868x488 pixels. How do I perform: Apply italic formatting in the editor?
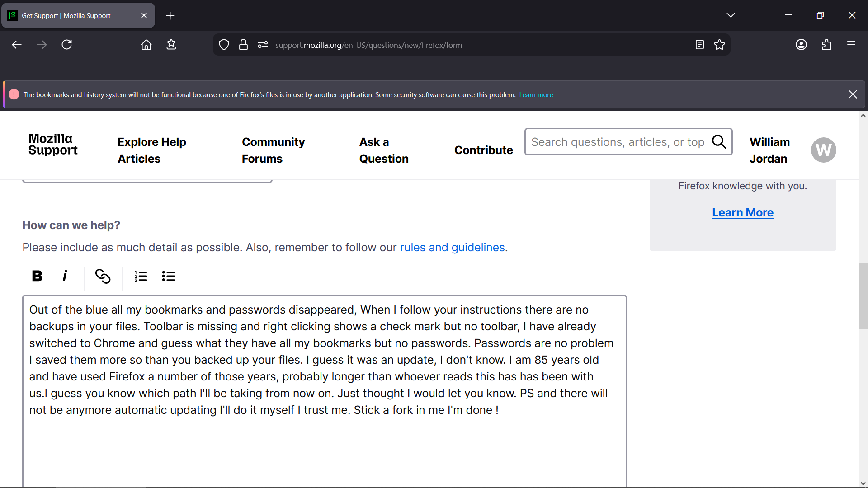[x=65, y=276]
